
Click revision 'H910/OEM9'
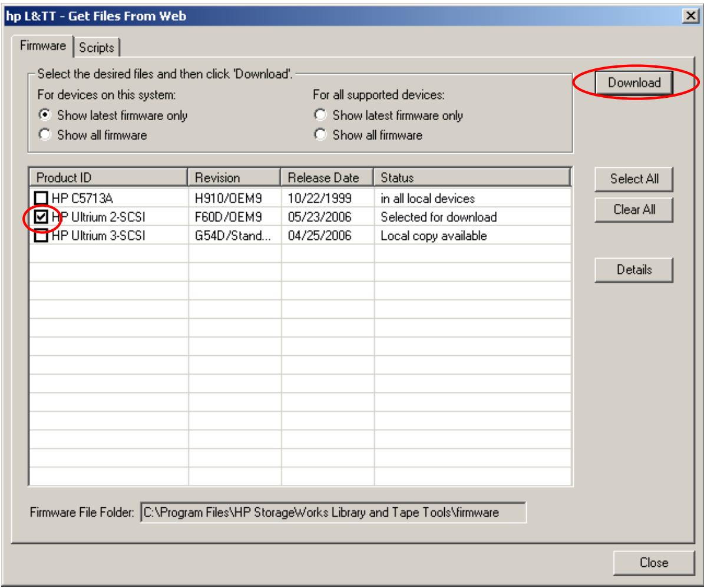click(x=228, y=198)
